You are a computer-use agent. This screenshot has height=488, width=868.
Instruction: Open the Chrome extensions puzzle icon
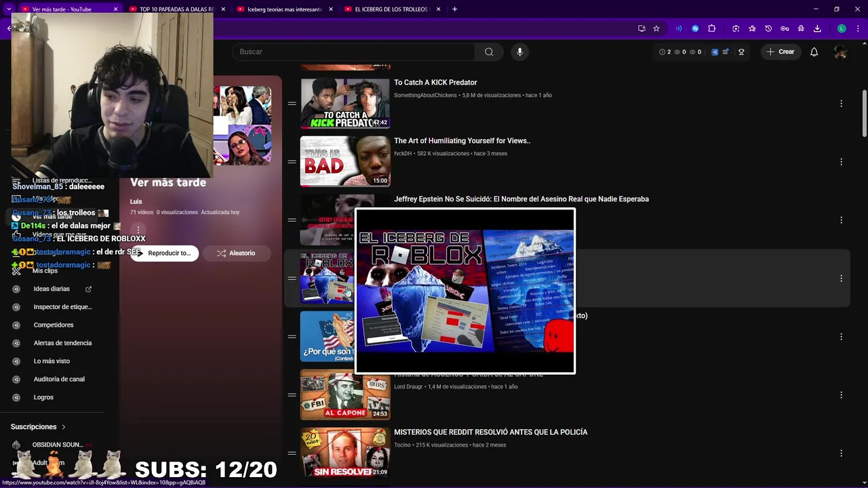(711, 28)
